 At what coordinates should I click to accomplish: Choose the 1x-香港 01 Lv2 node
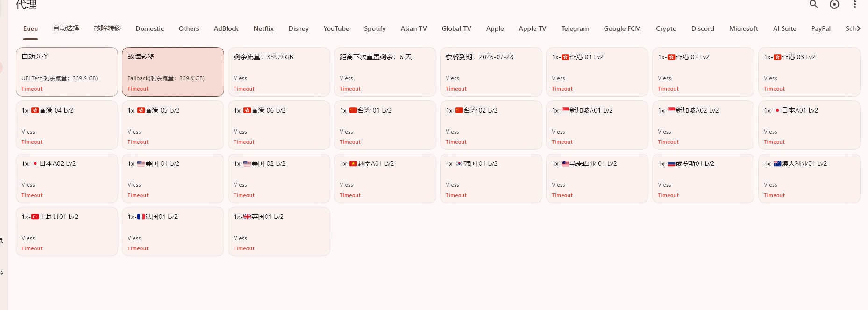[597, 72]
